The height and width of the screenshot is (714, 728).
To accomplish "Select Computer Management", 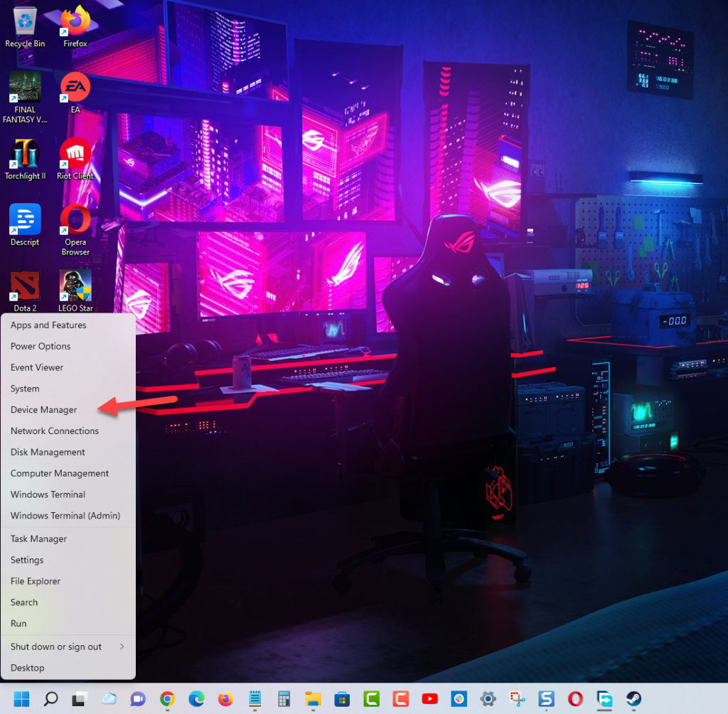I will [60, 473].
